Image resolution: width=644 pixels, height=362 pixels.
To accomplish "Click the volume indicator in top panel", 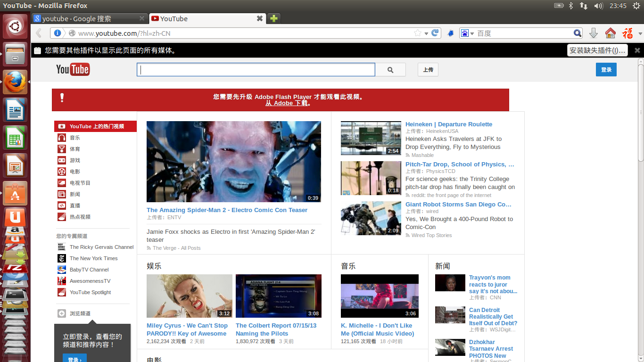I will (x=599, y=6).
